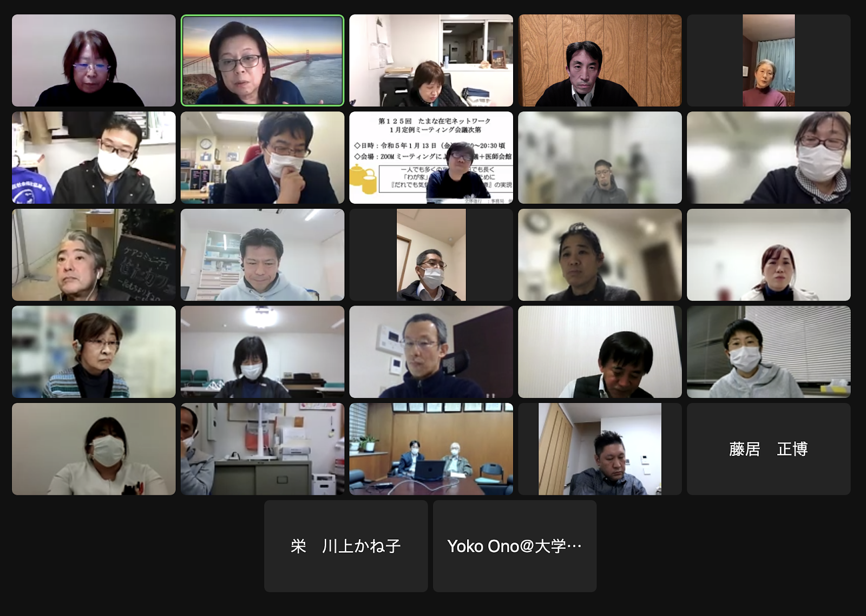Click the tile of man looking down in dark vest
The width and height of the screenshot is (866, 616).
click(x=600, y=352)
